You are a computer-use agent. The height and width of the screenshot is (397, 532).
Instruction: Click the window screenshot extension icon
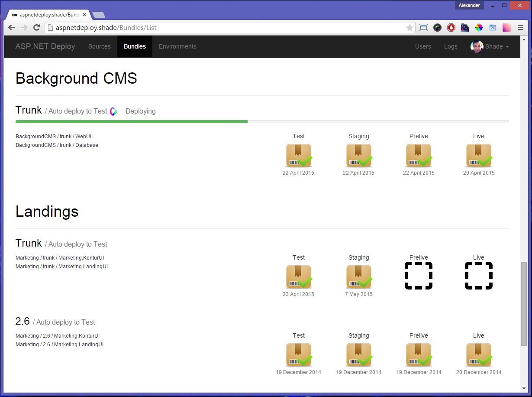[x=423, y=28]
